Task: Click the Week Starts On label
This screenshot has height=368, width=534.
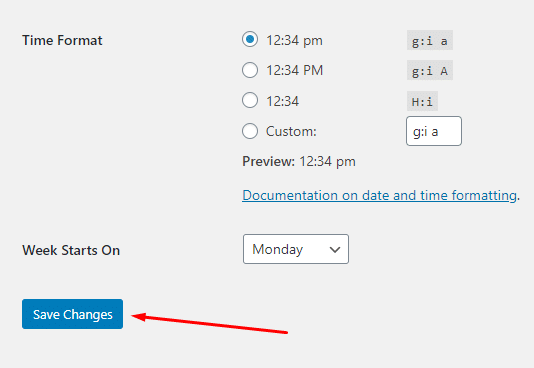Action: [71, 250]
